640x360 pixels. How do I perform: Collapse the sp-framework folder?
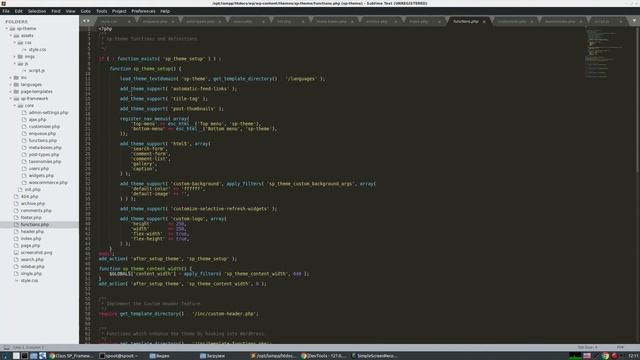pos(11,98)
